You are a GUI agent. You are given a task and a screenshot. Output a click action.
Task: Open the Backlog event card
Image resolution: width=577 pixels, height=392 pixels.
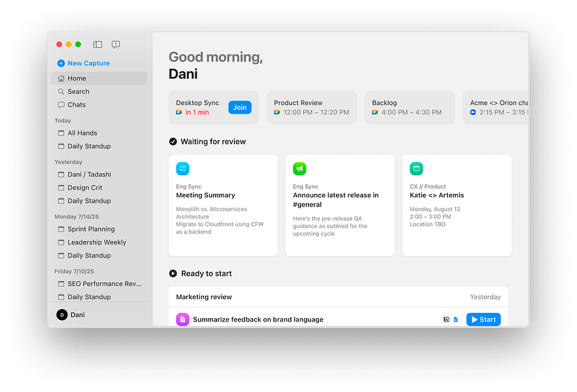click(x=410, y=108)
